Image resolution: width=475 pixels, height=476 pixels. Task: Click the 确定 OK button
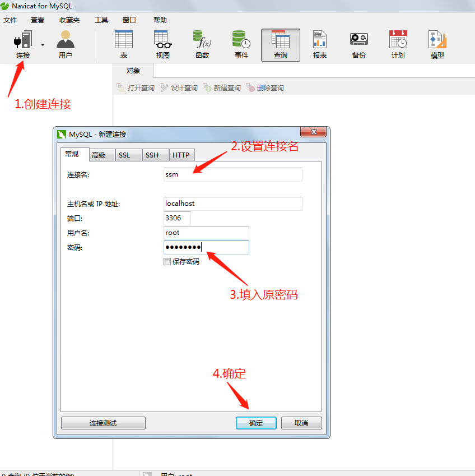256,423
